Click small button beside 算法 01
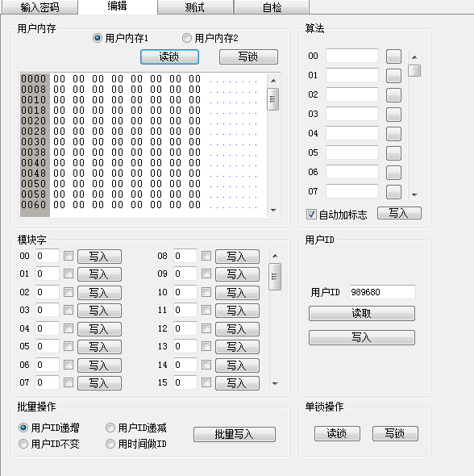The width and height of the screenshot is (474, 476). pyautogui.click(x=393, y=76)
